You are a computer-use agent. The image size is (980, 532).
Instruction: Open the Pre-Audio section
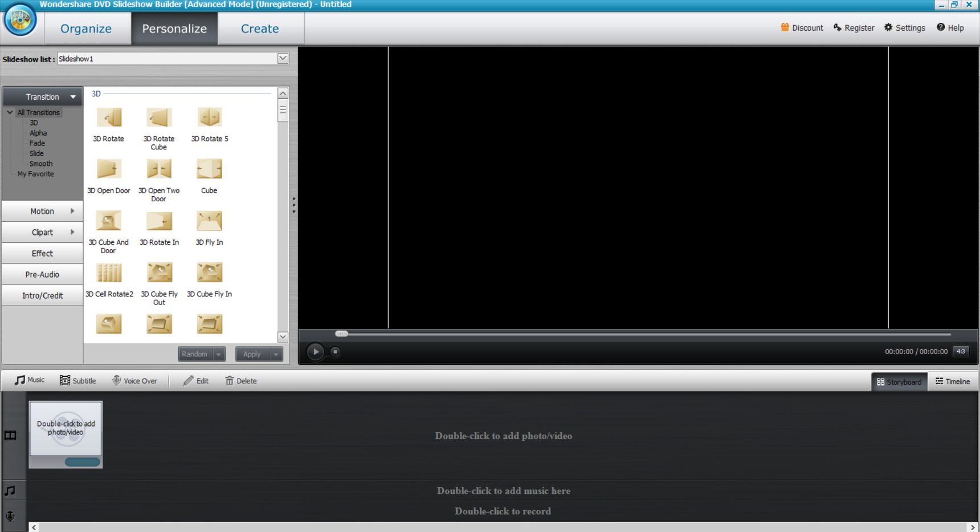coord(42,274)
